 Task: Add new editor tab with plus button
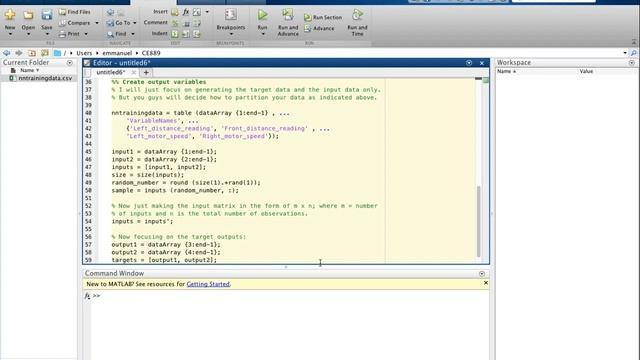(x=146, y=73)
